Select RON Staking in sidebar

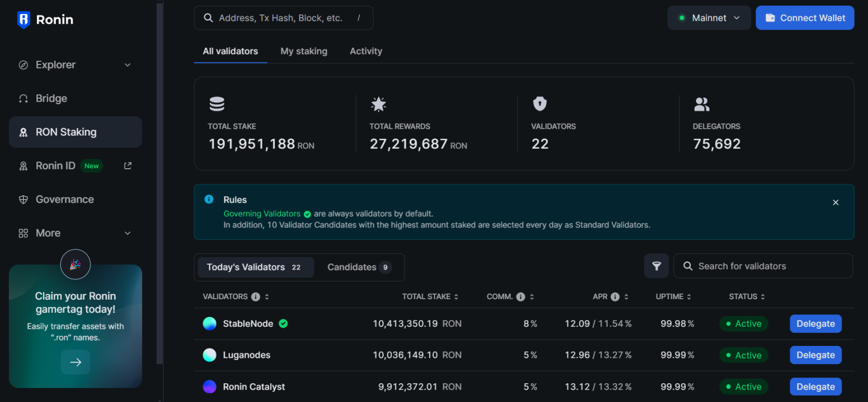tap(75, 132)
